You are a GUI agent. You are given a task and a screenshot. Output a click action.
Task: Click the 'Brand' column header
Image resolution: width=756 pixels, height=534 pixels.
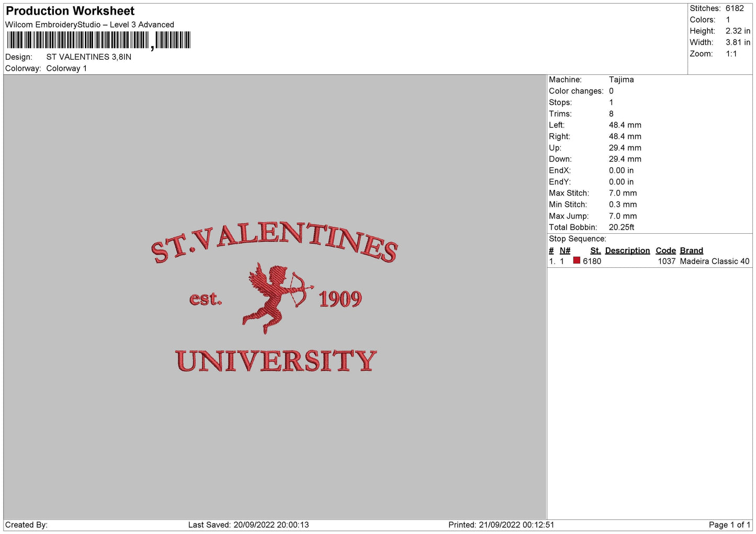[x=691, y=251]
